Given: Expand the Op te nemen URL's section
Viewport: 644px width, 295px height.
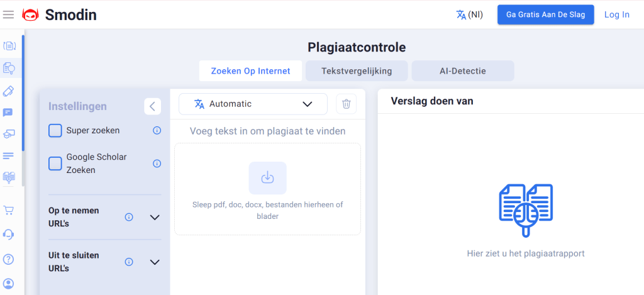Looking at the screenshot, I should [155, 217].
